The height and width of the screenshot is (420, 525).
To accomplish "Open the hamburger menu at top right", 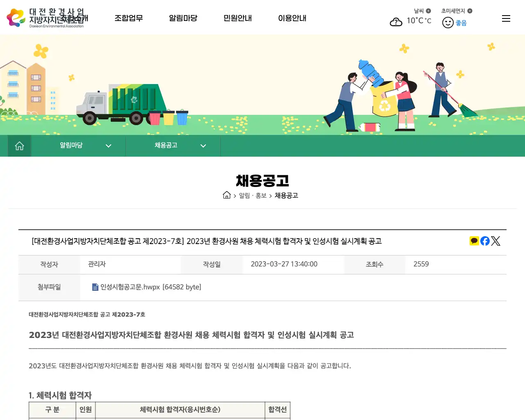I will pos(506,18).
